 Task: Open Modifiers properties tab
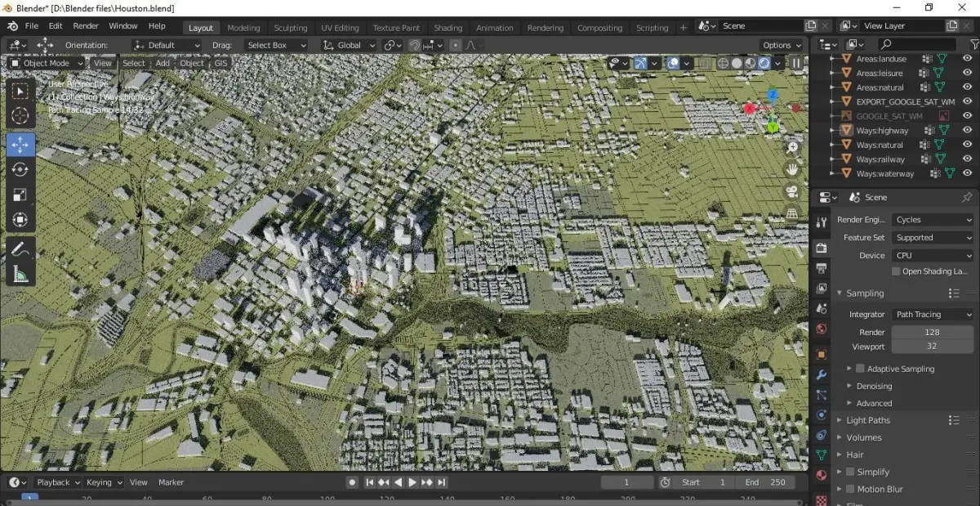821,374
